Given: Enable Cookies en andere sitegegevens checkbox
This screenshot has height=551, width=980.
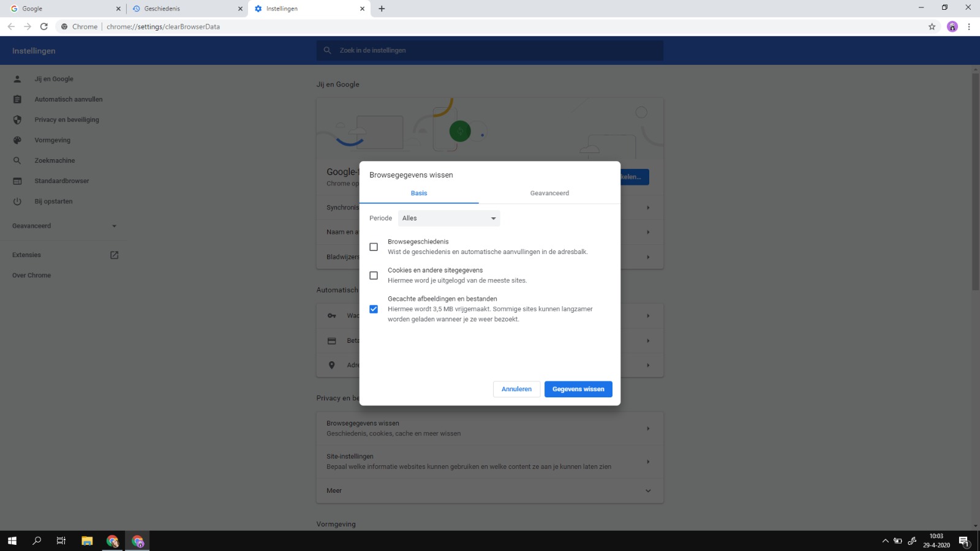Looking at the screenshot, I should point(374,275).
